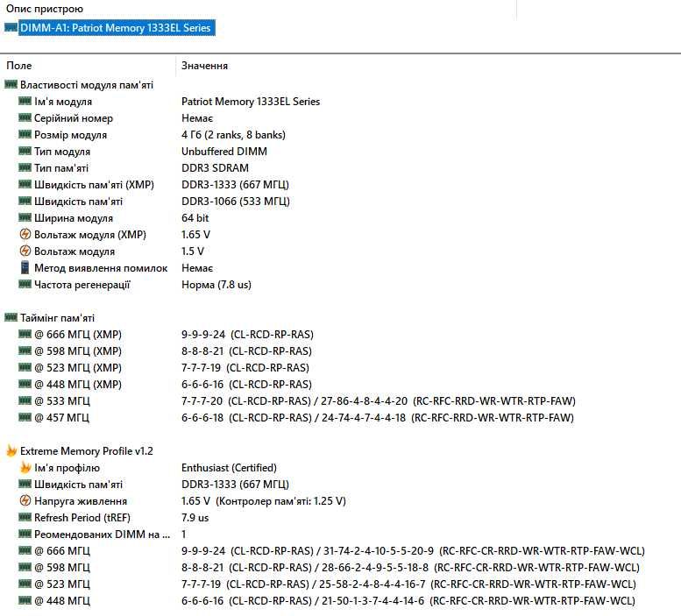Click the icon beside @ 448 МГЦ (XMP)
Image resolution: width=681 pixels, height=616 pixels.
click(x=25, y=384)
